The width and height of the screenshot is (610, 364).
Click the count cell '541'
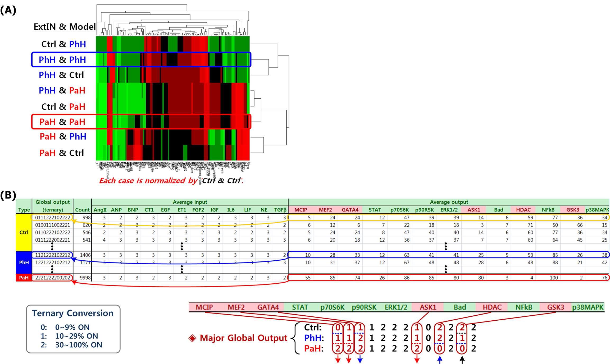(x=87, y=240)
